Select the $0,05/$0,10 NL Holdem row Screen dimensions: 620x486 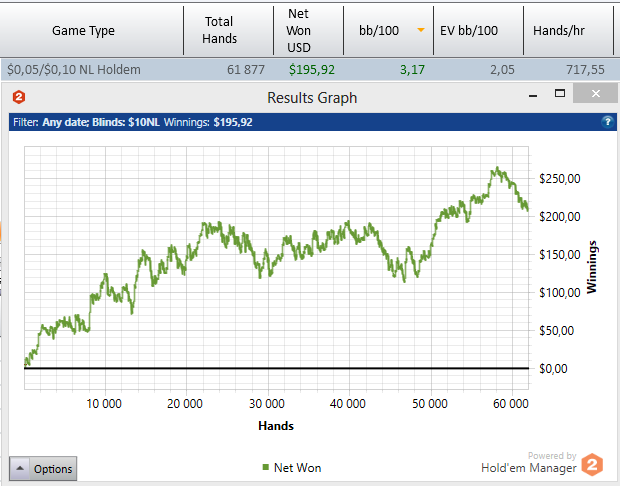click(310, 70)
